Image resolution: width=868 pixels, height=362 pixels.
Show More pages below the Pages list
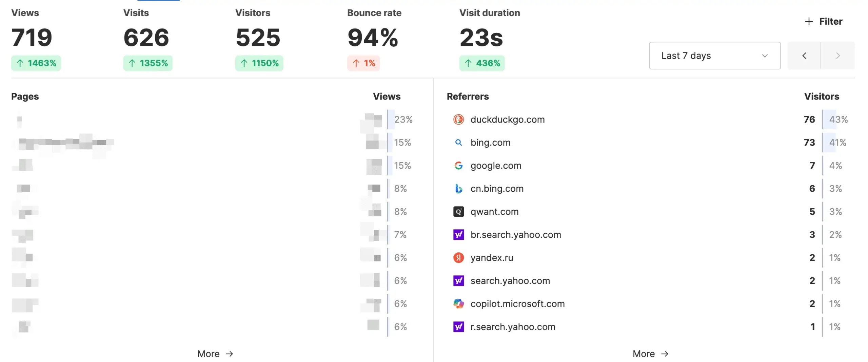pyautogui.click(x=215, y=354)
